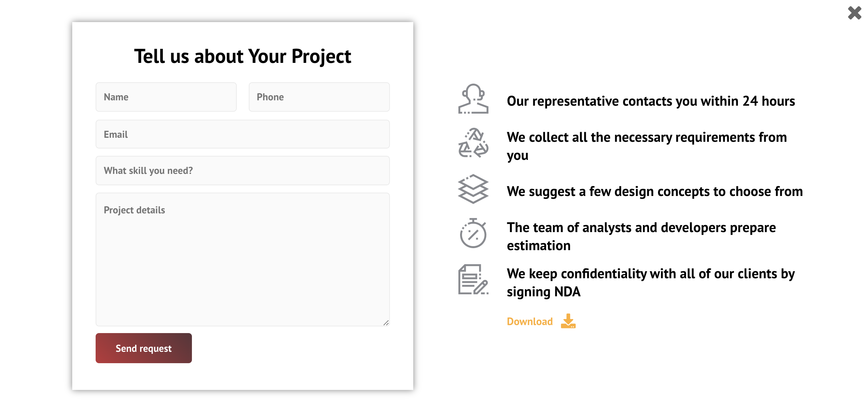Click the stacked layers design icon

(x=473, y=189)
